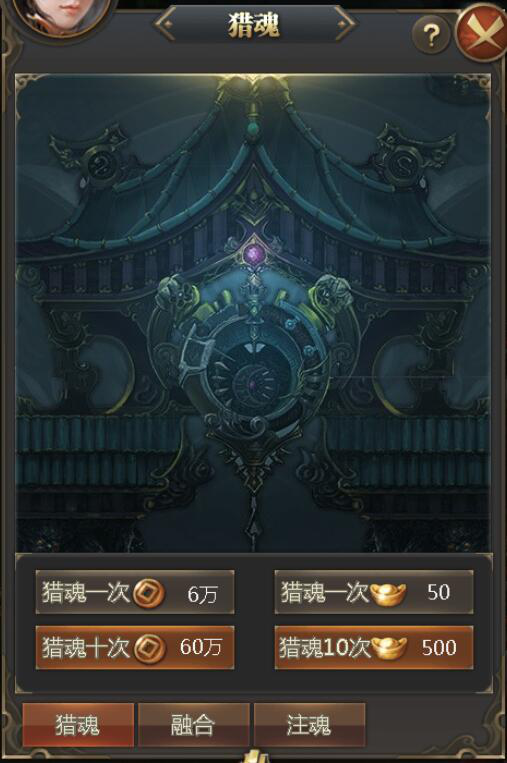Click the copper coin icon costing 6万
Screen dimensions: 507x763
click(x=149, y=594)
